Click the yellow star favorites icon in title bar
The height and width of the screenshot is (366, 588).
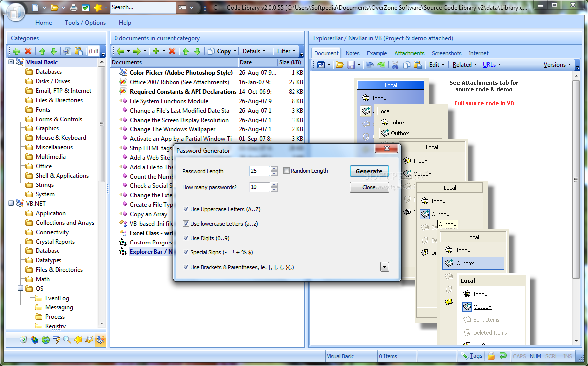coord(98,7)
